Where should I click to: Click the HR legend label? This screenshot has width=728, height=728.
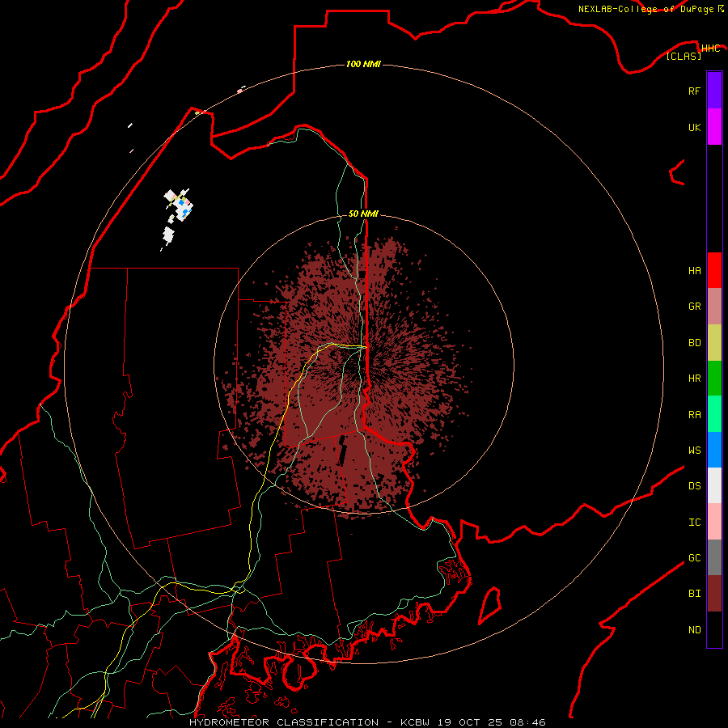pos(694,379)
